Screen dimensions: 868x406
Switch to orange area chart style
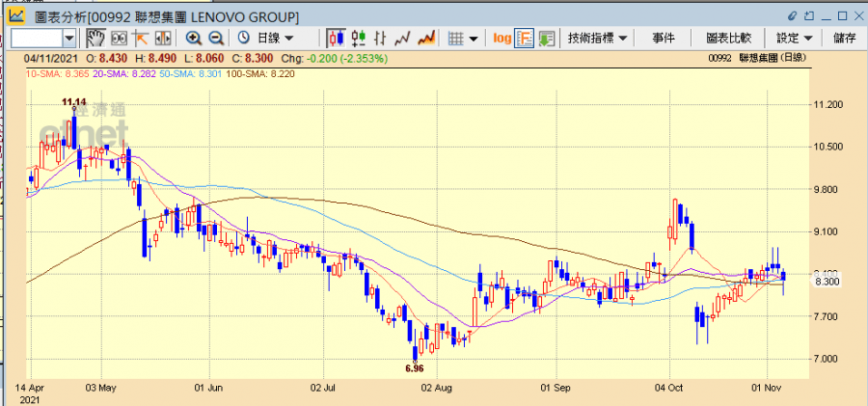(425, 38)
